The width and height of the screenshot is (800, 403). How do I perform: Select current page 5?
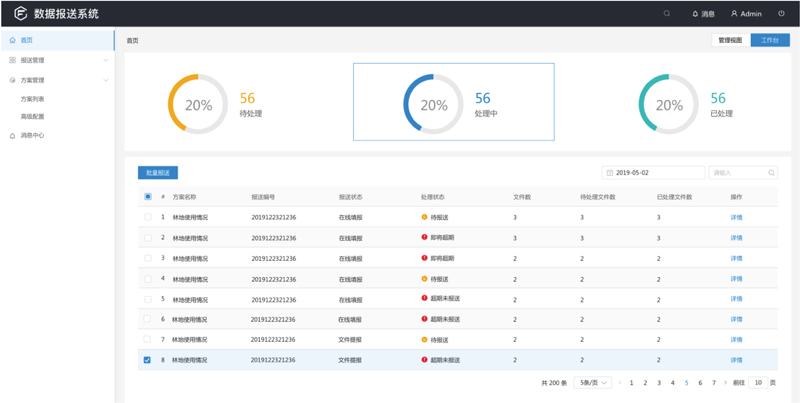(686, 383)
